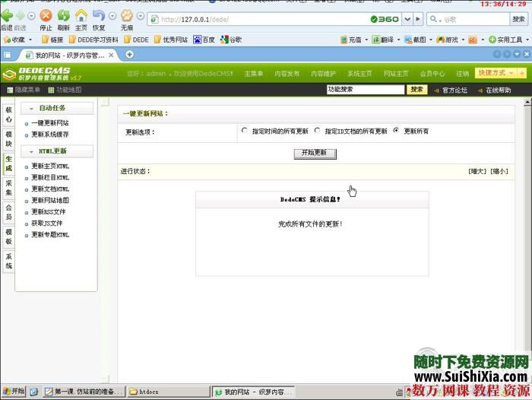This screenshot has width=532, height=400.
Task: Open the 内容发布 top menu
Action: point(287,74)
